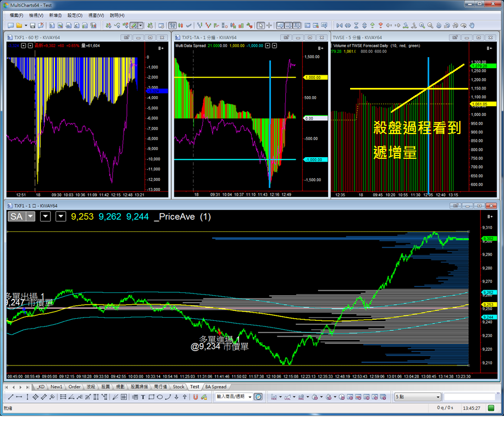Click the down arrow drawing tool
Viewport: 504px width, 422px height.
(176, 397)
